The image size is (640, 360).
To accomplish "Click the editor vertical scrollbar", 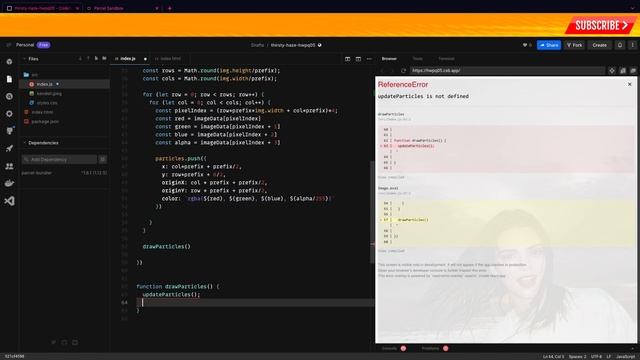I will (x=372, y=212).
